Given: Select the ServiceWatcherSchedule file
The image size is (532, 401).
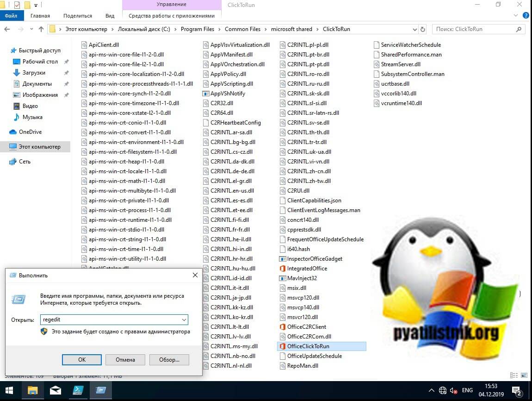Looking at the screenshot, I should (407, 45).
